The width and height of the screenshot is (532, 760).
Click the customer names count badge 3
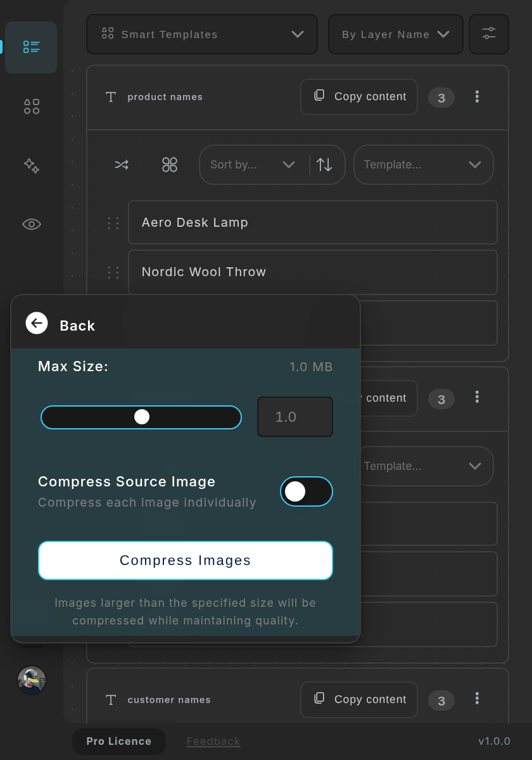point(441,700)
